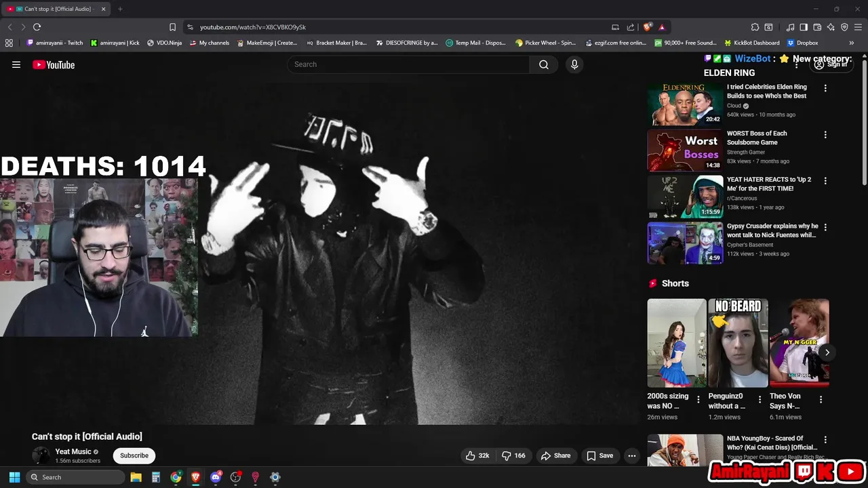Viewport: 868px width, 488px height.
Task: Dislike the video with thumbs down
Action: (x=514, y=455)
